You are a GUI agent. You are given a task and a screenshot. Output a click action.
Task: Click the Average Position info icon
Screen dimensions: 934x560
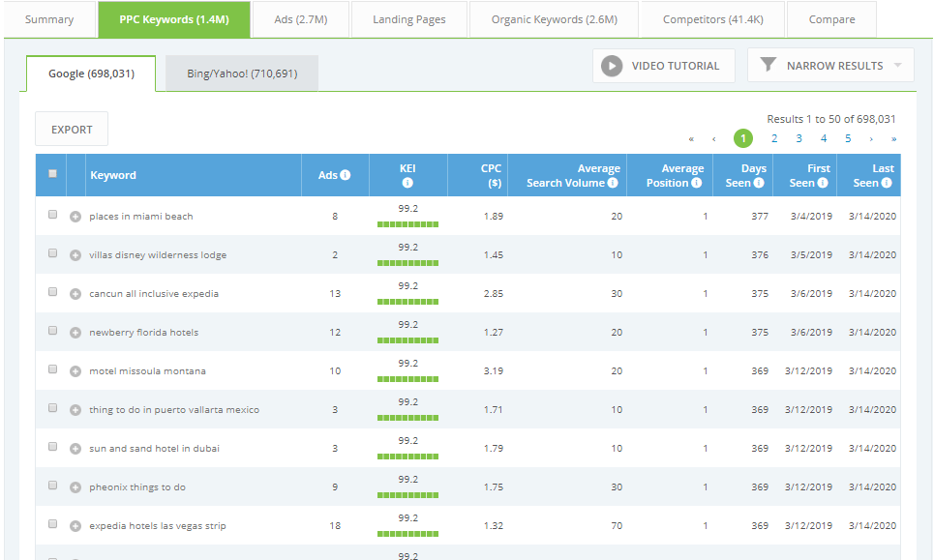[x=696, y=183]
